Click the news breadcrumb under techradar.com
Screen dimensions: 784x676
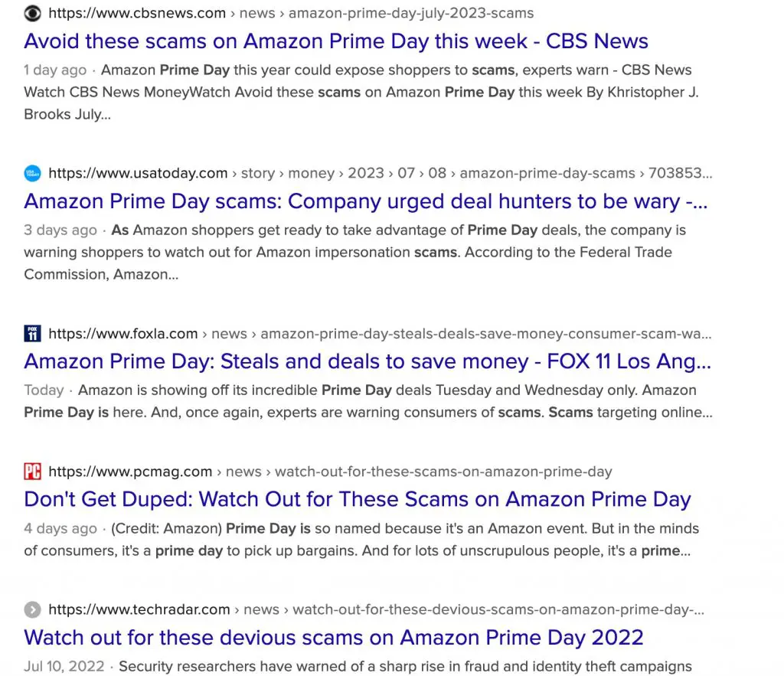261,609
